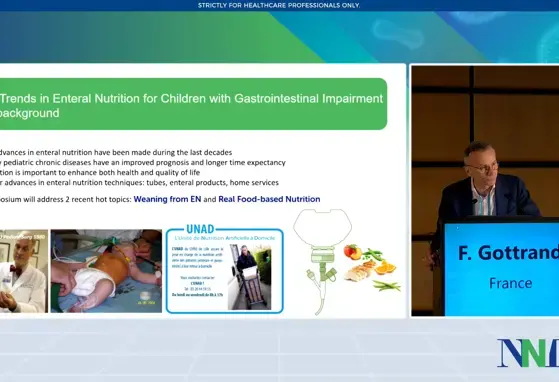Click 'STRICTLY FOR HEALTHCARE PROFESSIONALS ONLY' banner text

click(x=279, y=5)
